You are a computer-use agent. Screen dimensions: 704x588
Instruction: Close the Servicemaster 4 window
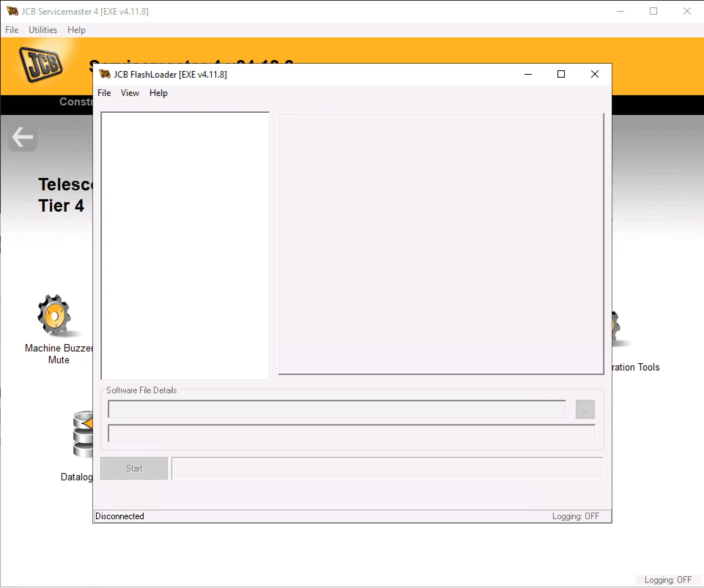687,11
